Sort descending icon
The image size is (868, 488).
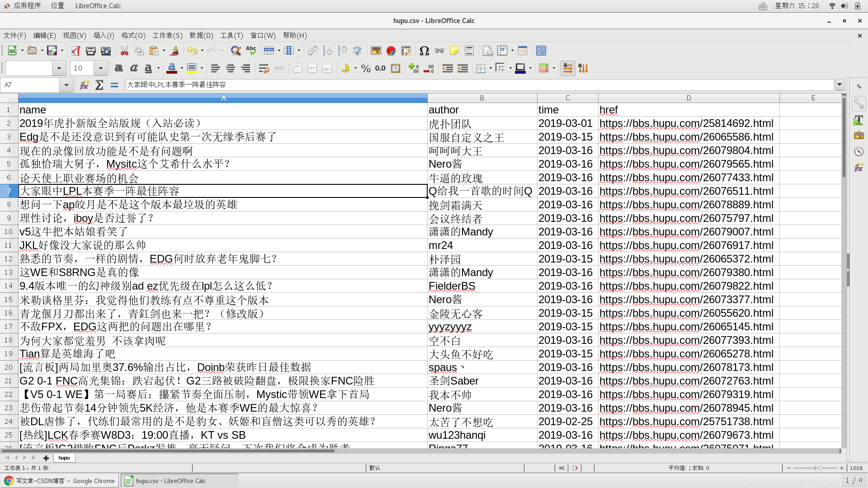coord(343,51)
